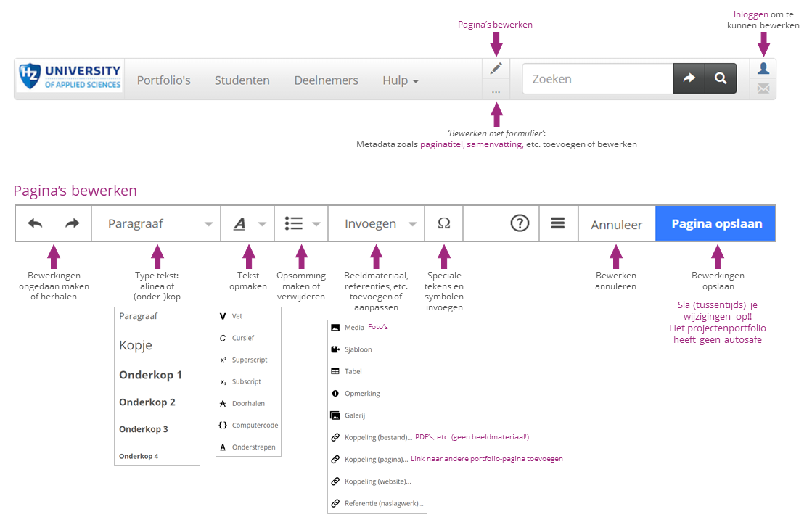The image size is (812, 522).
Task: Click the Annuleer button to cancel edits
Action: [616, 223]
